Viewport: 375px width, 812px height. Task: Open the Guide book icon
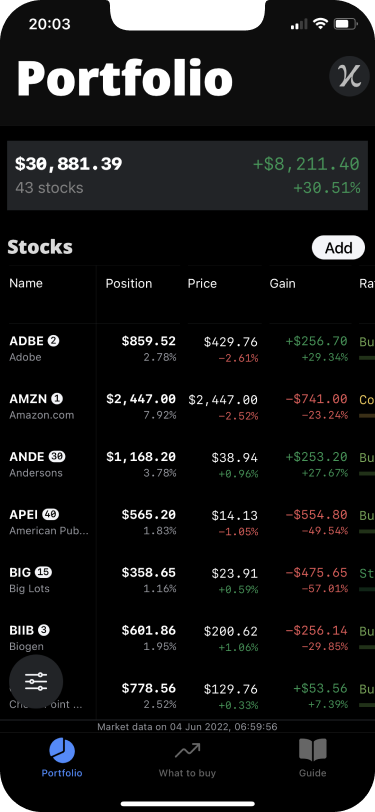pyautogui.click(x=313, y=750)
